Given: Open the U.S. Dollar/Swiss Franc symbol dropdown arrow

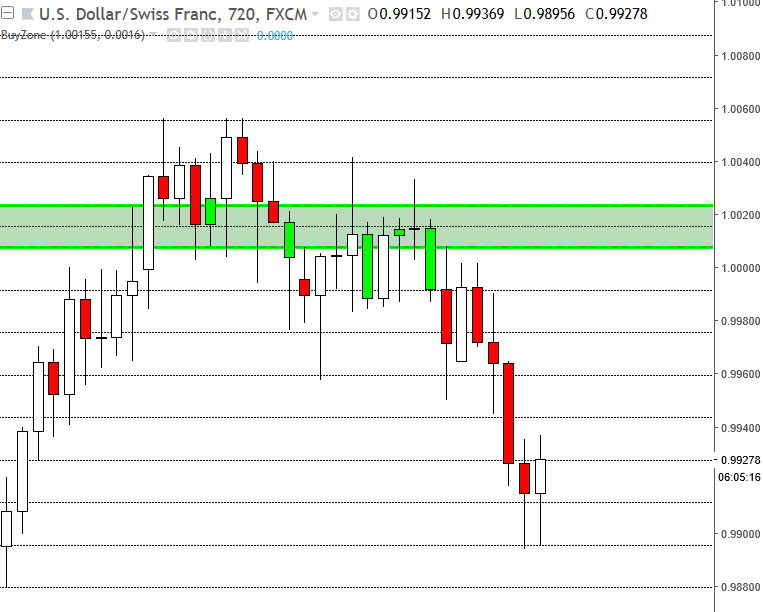Looking at the screenshot, I should tap(315, 14).
